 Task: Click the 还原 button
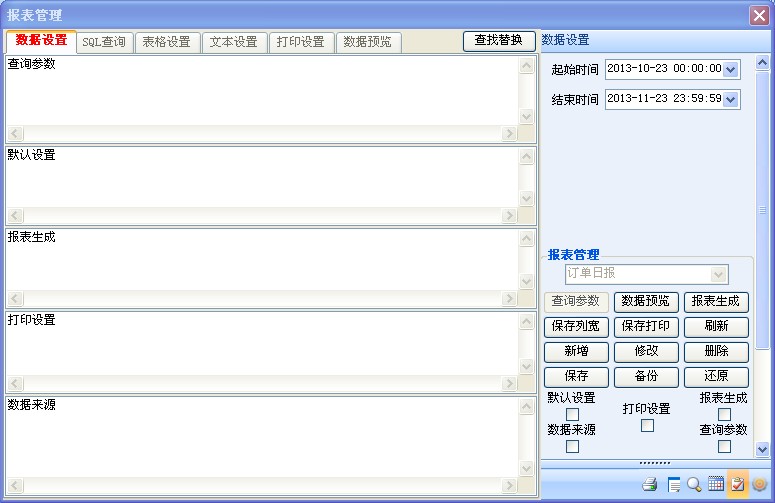tap(716, 377)
